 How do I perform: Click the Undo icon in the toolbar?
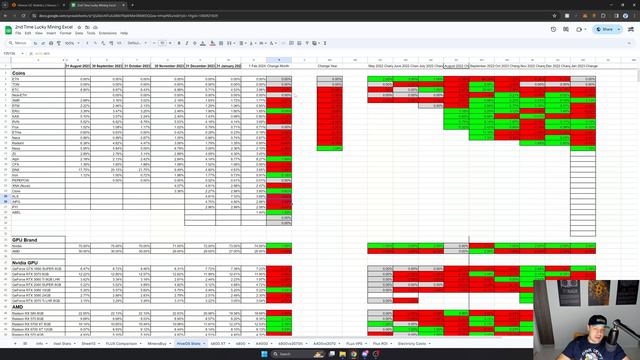click(x=36, y=43)
